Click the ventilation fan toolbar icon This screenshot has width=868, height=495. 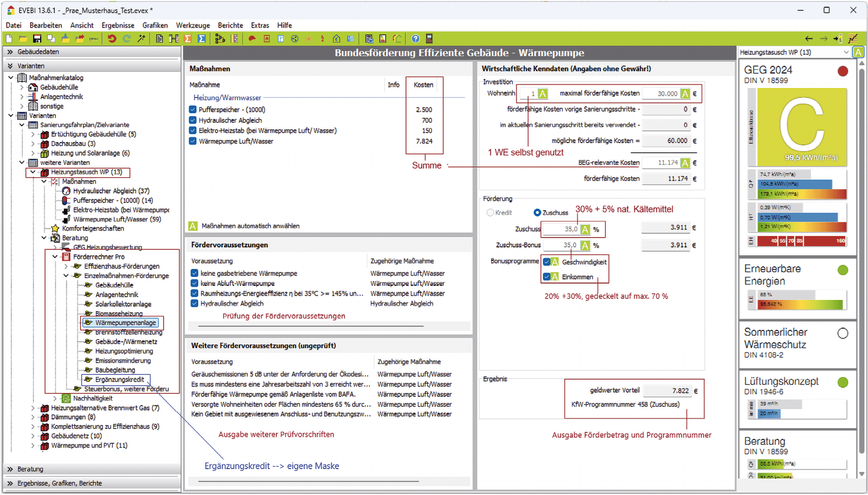click(x=294, y=39)
